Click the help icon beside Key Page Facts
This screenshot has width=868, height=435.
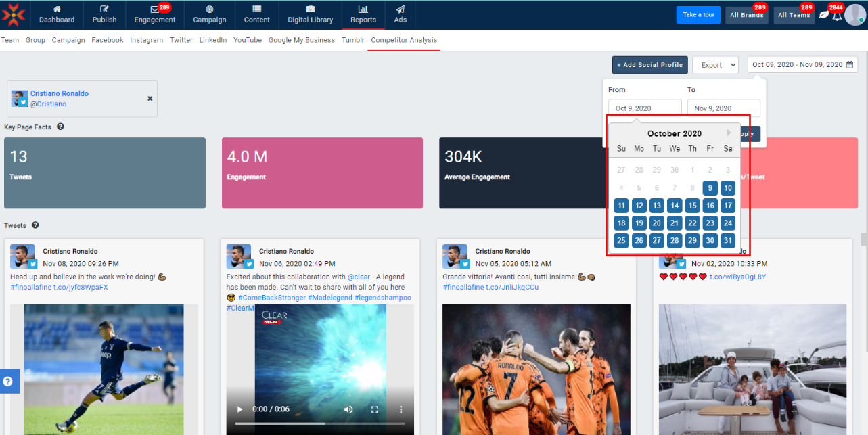click(60, 127)
